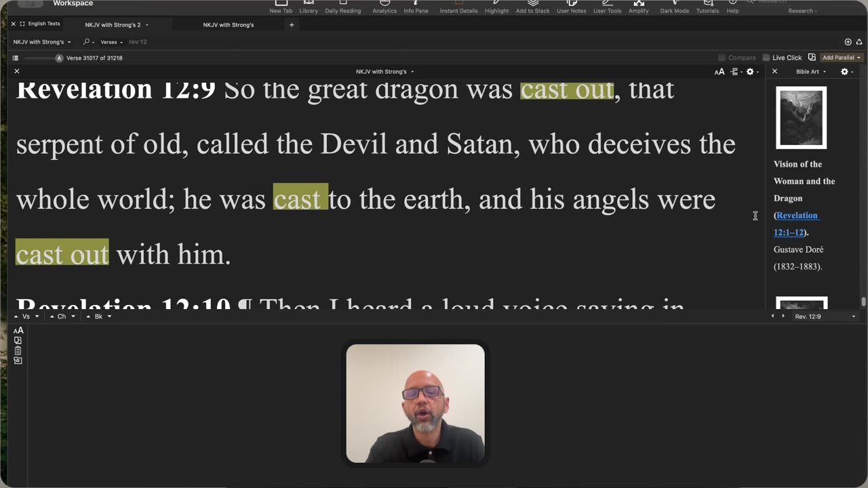Image resolution: width=868 pixels, height=488 pixels.
Task: Close the English Texts zone
Action: pyautogui.click(x=13, y=24)
